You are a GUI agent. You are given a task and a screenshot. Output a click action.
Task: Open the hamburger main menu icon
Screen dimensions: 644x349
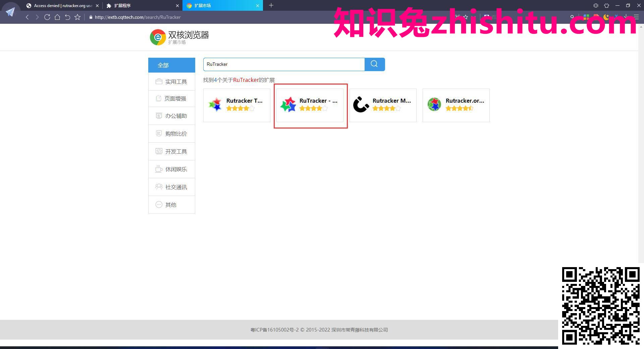636,17
